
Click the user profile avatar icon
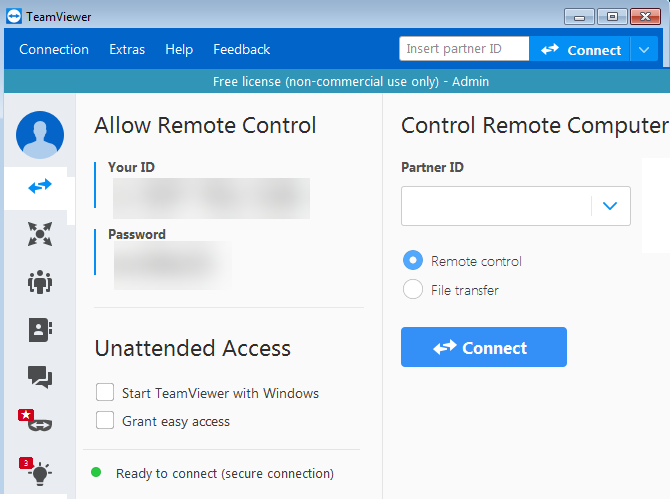pos(40,135)
